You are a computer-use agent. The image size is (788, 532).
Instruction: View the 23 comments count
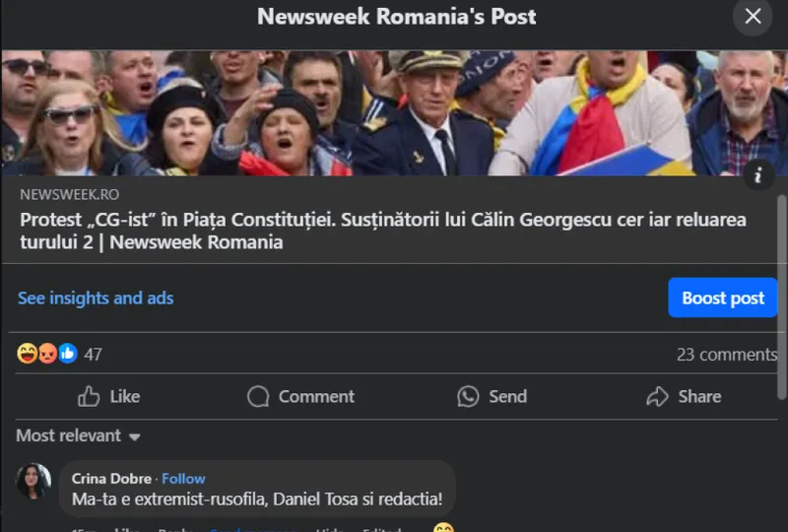coord(726,355)
